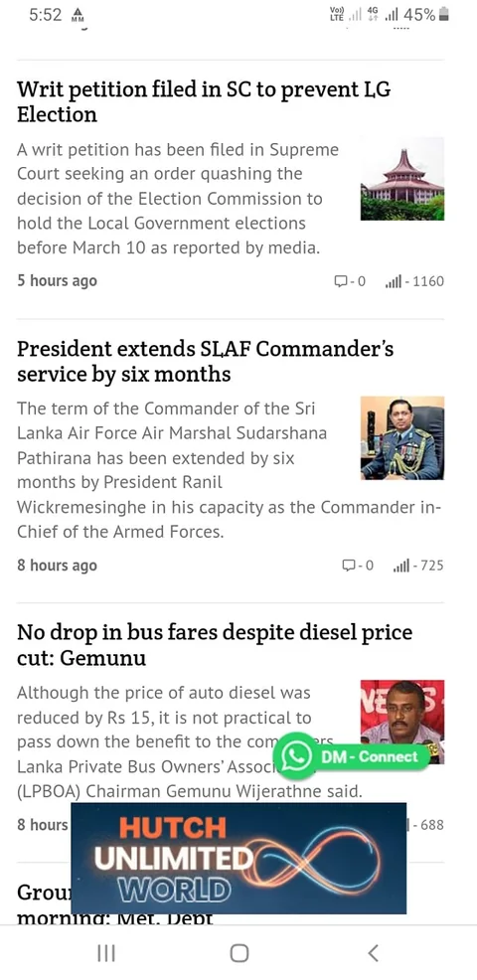Read the writ petition article summary text
The image size is (477, 980).
point(178,199)
